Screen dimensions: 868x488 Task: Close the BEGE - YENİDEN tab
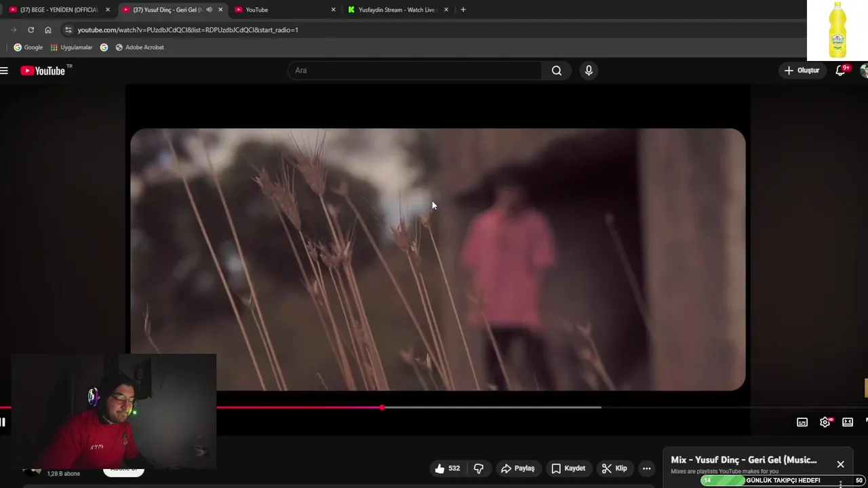[x=107, y=9]
